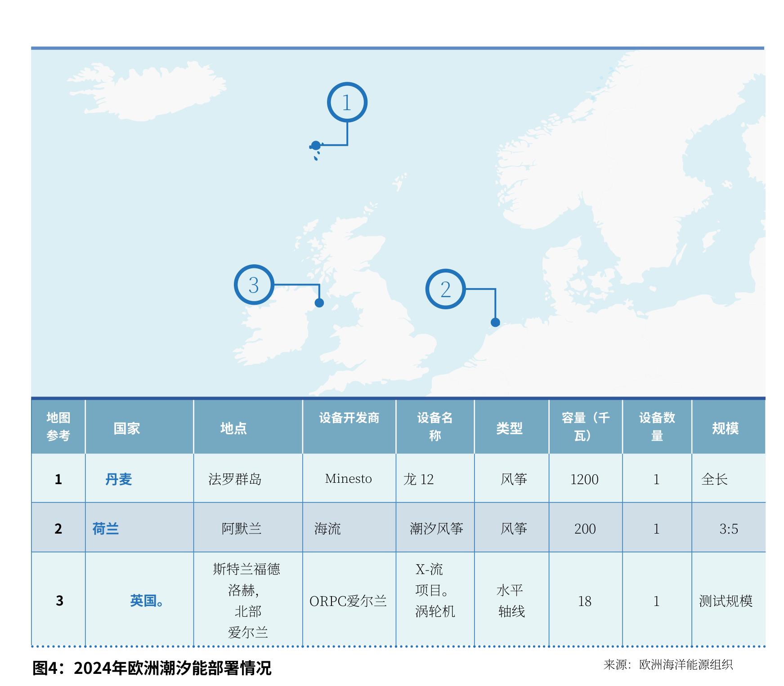Screen dimensions: 784x686
Task: Click the type cell 风筝 in 丹麦 row
Action: (514, 479)
